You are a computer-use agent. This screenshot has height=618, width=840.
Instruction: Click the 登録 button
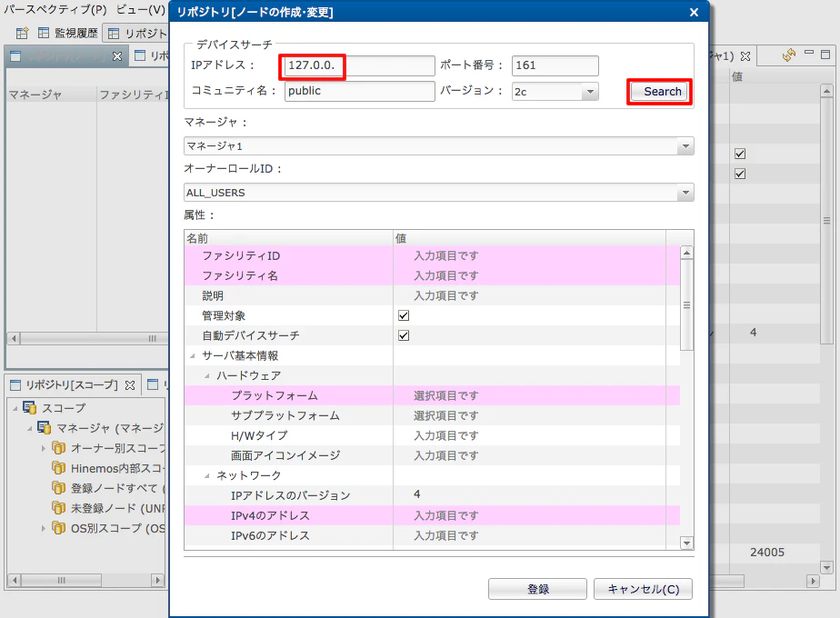537,589
